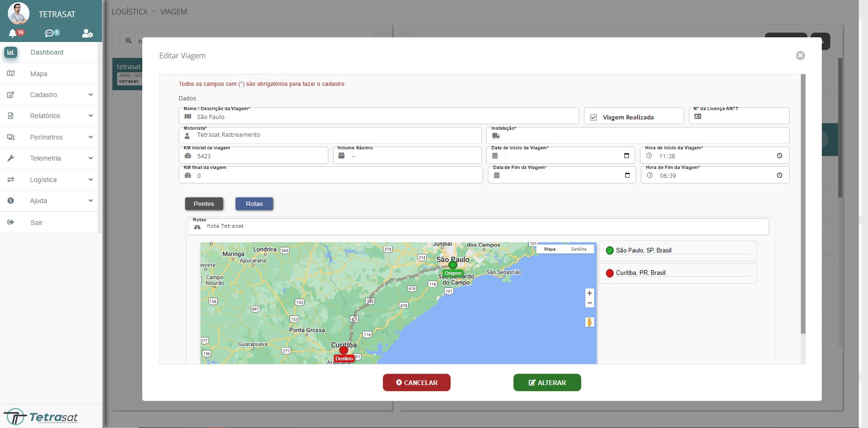Click the red Destino marker on map

pyautogui.click(x=344, y=350)
